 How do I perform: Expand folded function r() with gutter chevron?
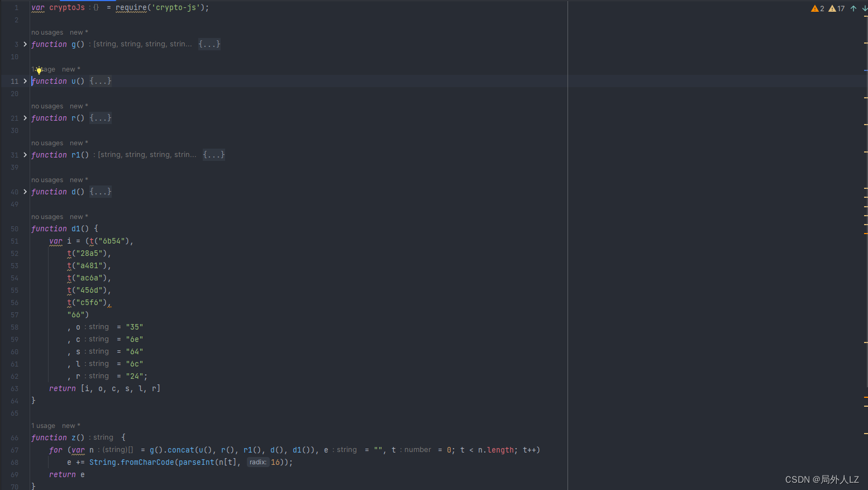click(x=25, y=118)
